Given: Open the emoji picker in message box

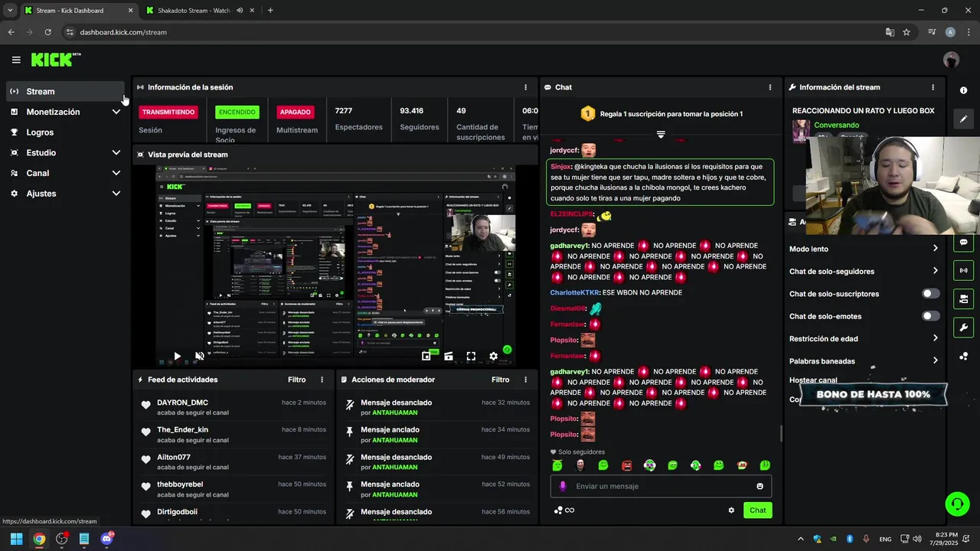Looking at the screenshot, I should (x=759, y=486).
